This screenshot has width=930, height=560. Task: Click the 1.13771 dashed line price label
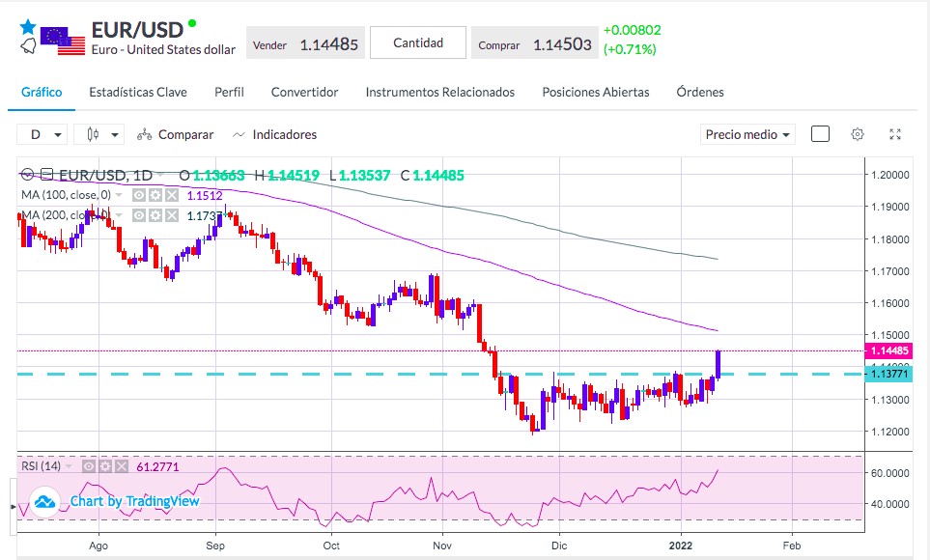tap(888, 374)
